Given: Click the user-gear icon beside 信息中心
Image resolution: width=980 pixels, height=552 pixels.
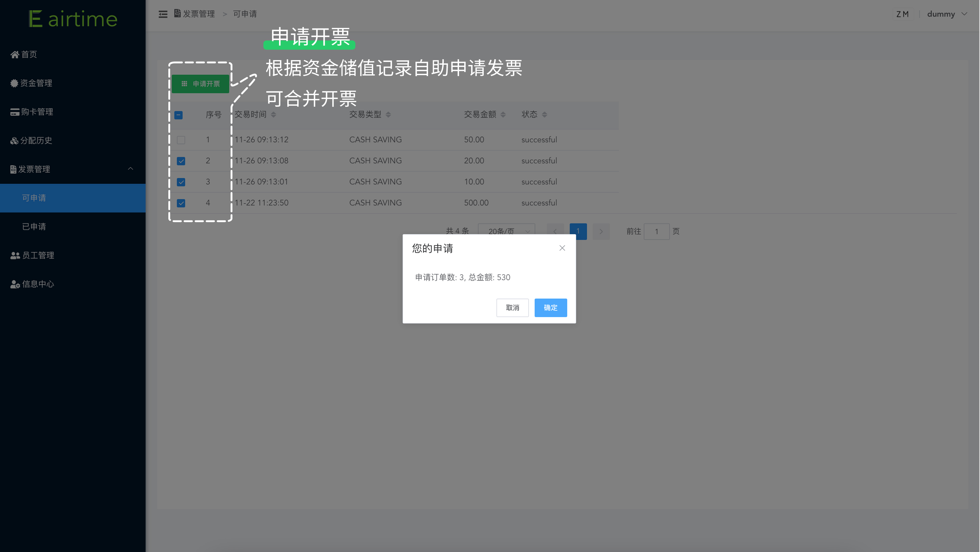Looking at the screenshot, I should pos(15,284).
